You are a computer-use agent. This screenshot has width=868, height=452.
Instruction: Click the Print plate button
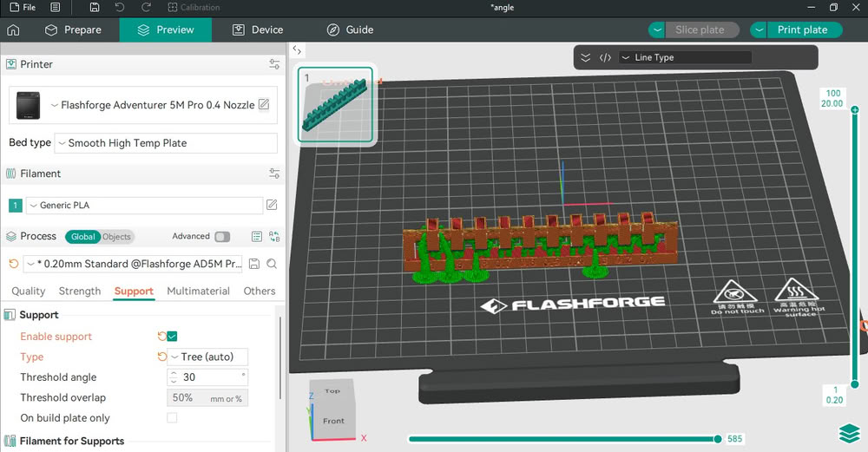(805, 29)
